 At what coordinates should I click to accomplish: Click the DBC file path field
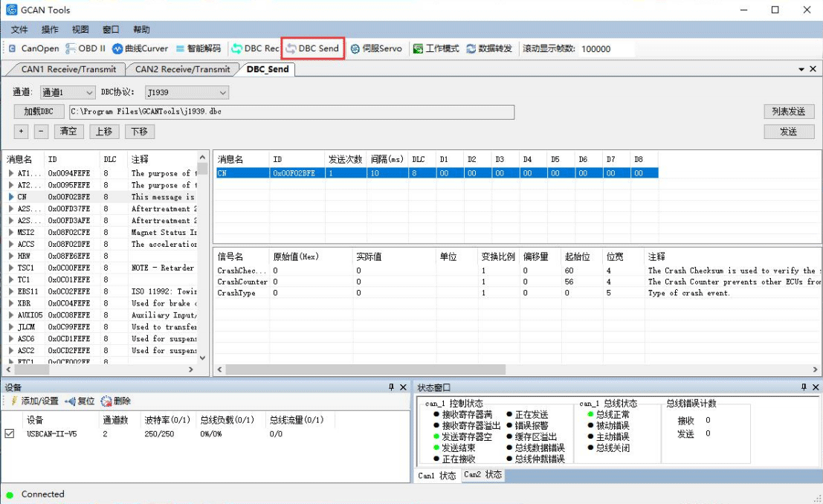point(291,112)
